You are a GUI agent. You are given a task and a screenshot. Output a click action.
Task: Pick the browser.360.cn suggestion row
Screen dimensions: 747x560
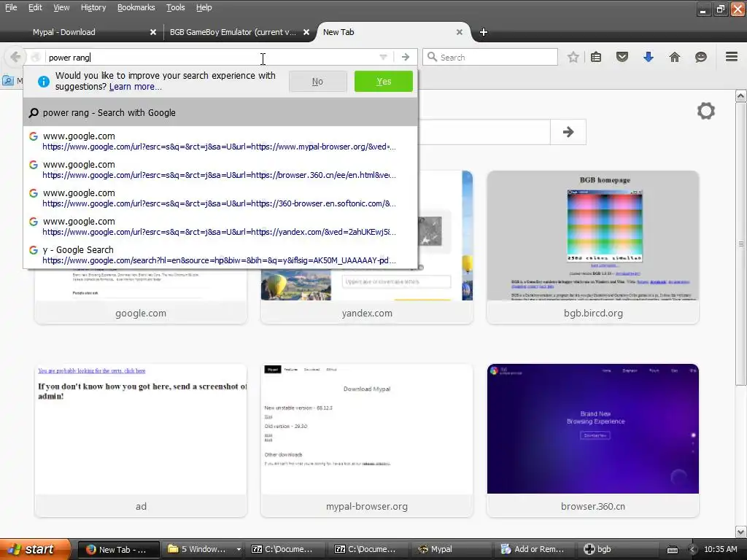coord(220,169)
